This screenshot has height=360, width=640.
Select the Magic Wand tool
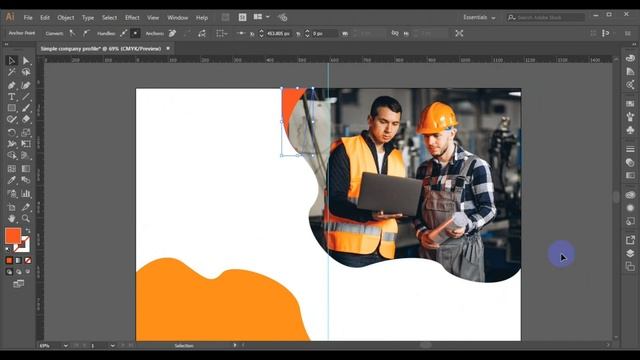point(11,72)
